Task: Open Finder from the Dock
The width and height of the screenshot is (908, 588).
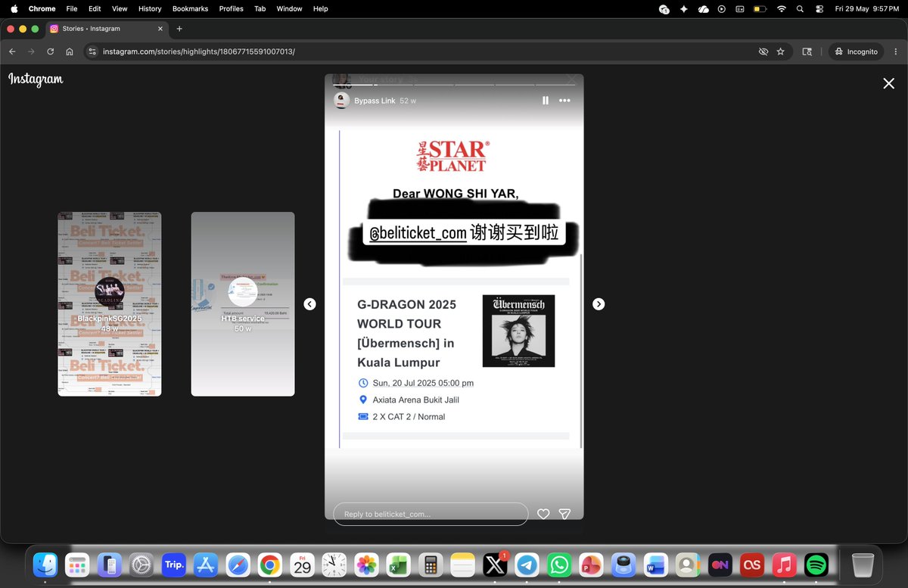Action: point(45,565)
